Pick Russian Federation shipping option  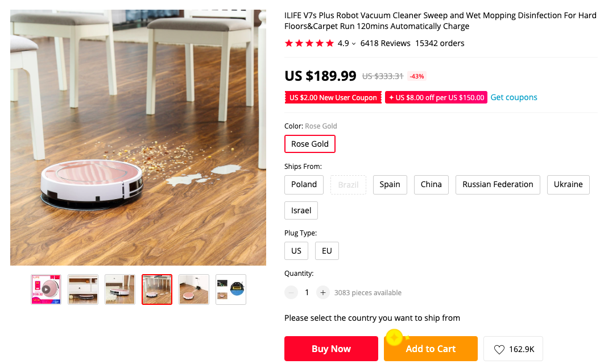pos(498,184)
